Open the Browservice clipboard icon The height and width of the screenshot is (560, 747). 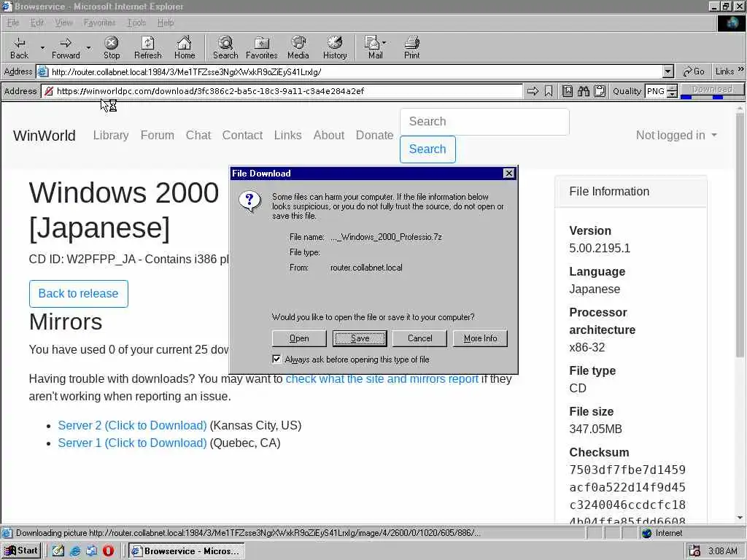click(600, 91)
